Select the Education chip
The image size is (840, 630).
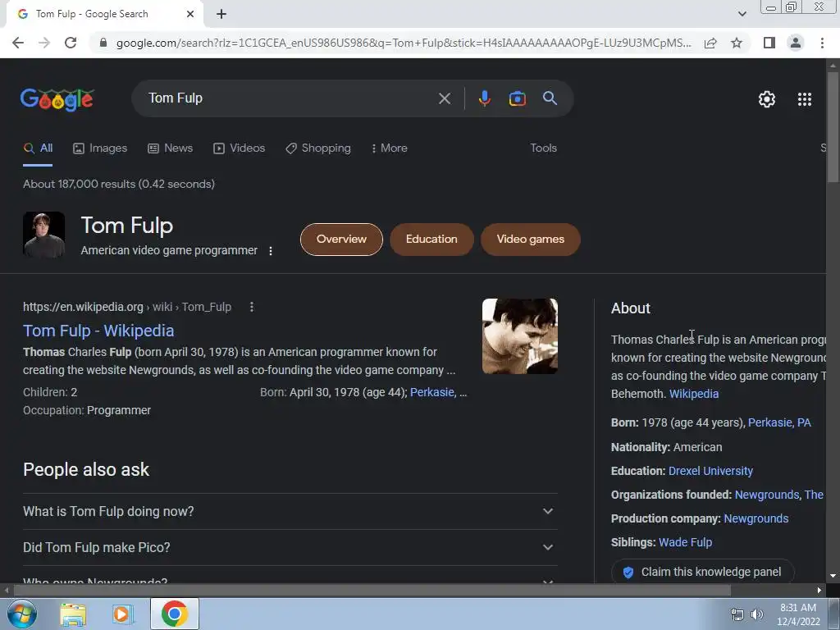click(431, 240)
